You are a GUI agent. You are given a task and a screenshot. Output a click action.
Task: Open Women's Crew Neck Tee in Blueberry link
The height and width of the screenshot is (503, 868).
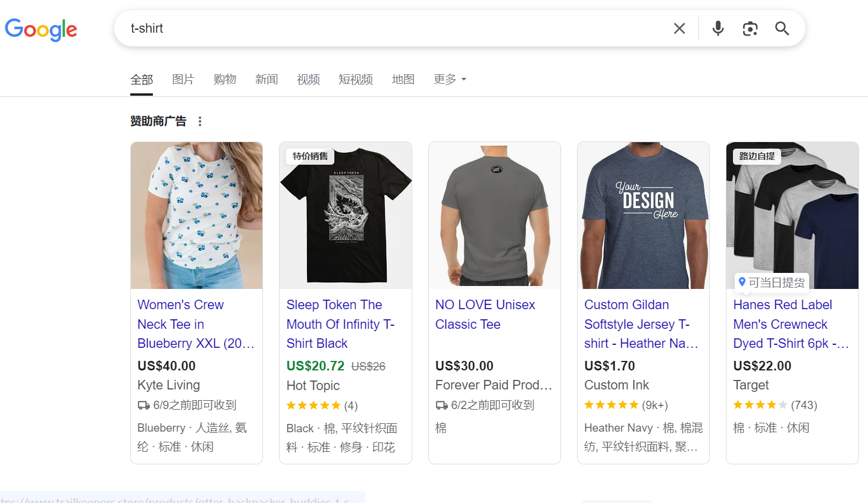point(196,324)
